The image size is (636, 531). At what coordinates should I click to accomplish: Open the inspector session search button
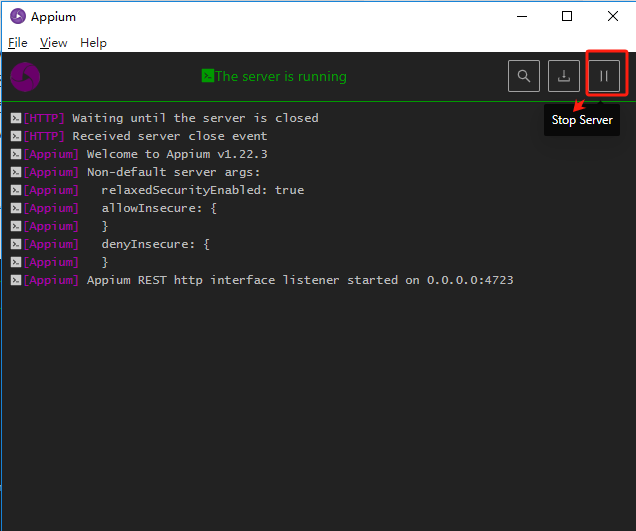(x=524, y=76)
